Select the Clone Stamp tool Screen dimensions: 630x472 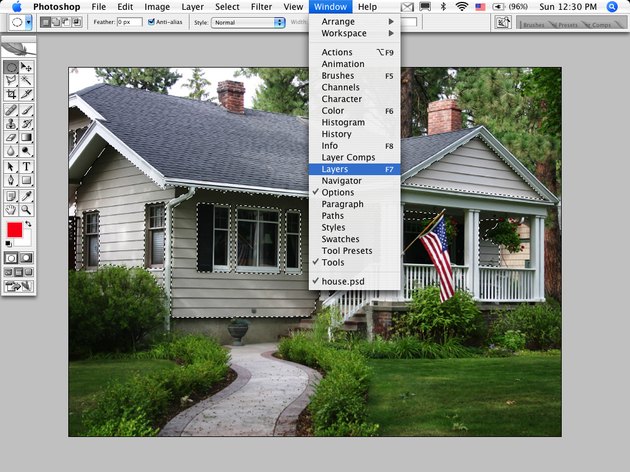[11, 123]
